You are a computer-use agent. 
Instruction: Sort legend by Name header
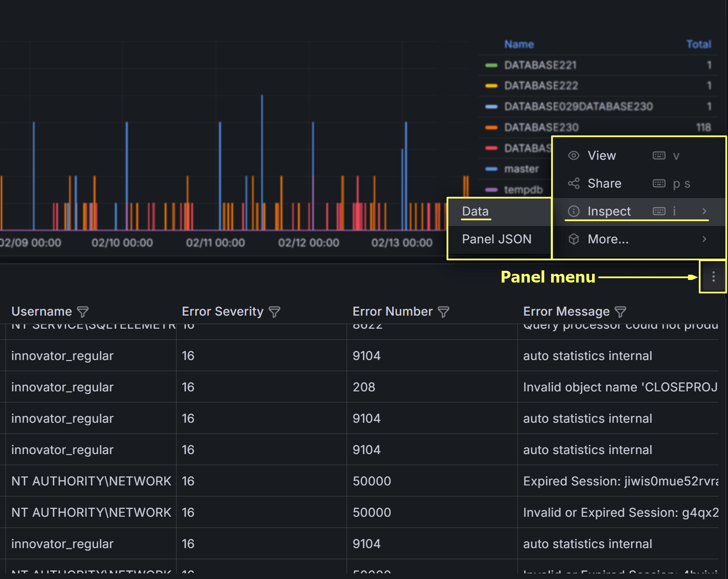point(519,44)
